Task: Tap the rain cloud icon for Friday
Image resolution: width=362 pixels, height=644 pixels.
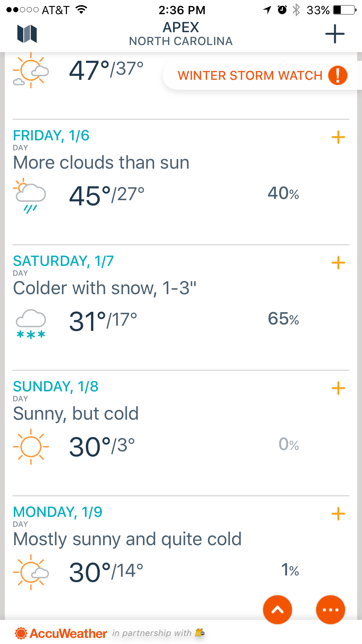Action: coord(30,195)
